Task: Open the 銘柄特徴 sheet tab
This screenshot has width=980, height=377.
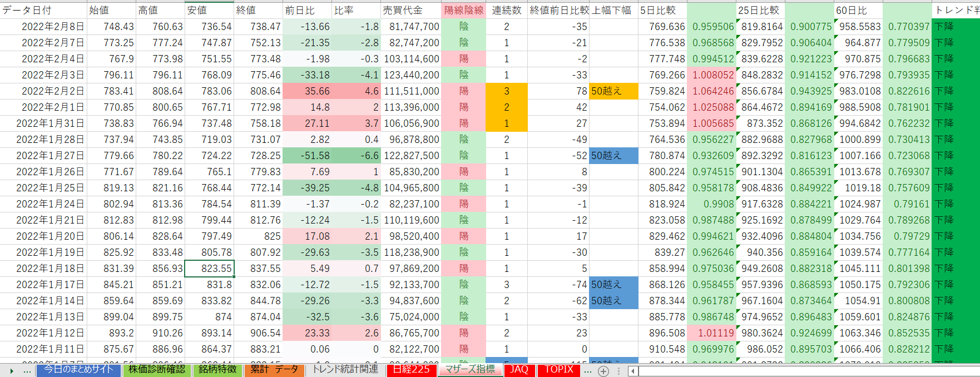Action: point(217,370)
